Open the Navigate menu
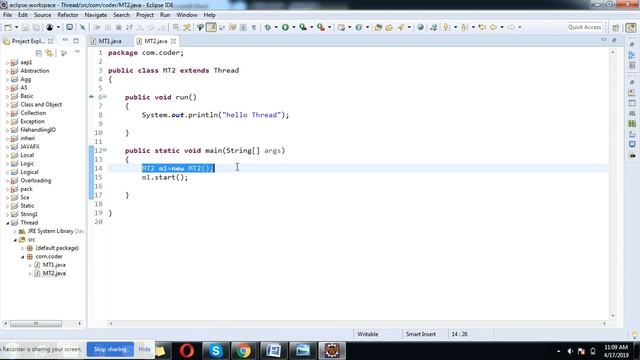Screen dimensions: 640x360 click(96, 15)
